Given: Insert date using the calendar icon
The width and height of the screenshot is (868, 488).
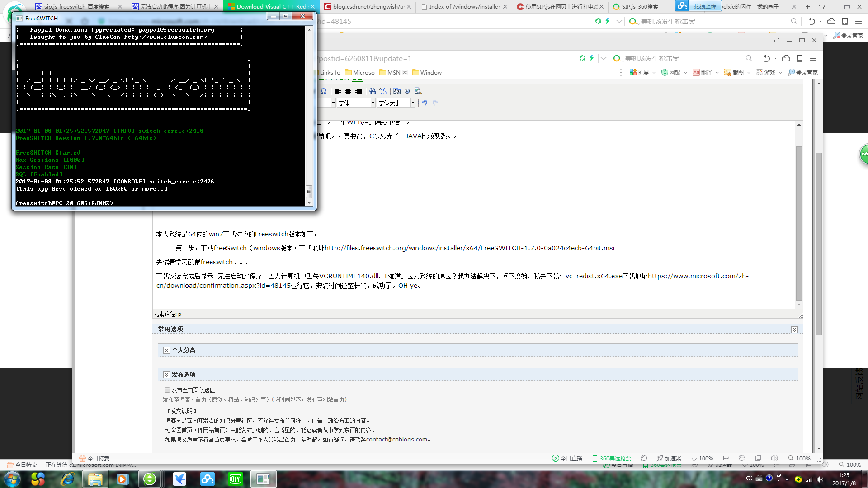Looking at the screenshot, I should [397, 91].
